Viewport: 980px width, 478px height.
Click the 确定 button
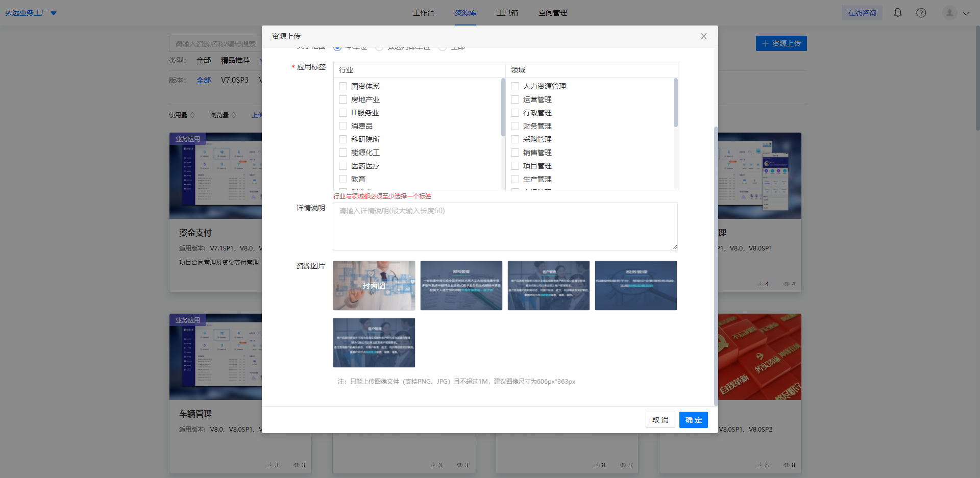click(x=694, y=420)
